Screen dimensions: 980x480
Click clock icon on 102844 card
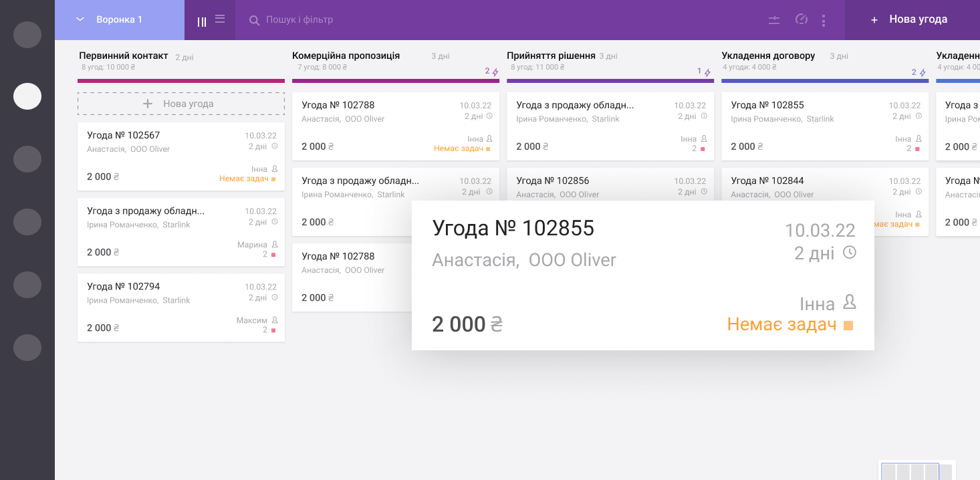coord(918,192)
